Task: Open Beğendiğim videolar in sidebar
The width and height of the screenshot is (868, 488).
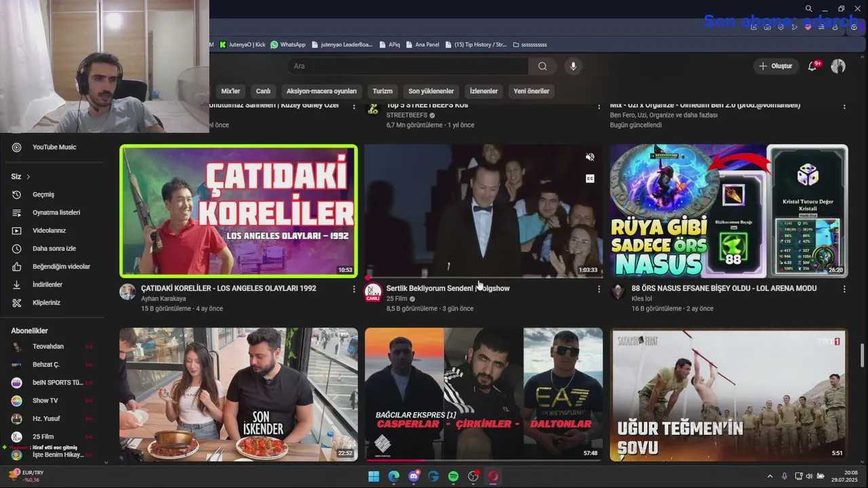Action: tap(61, 266)
